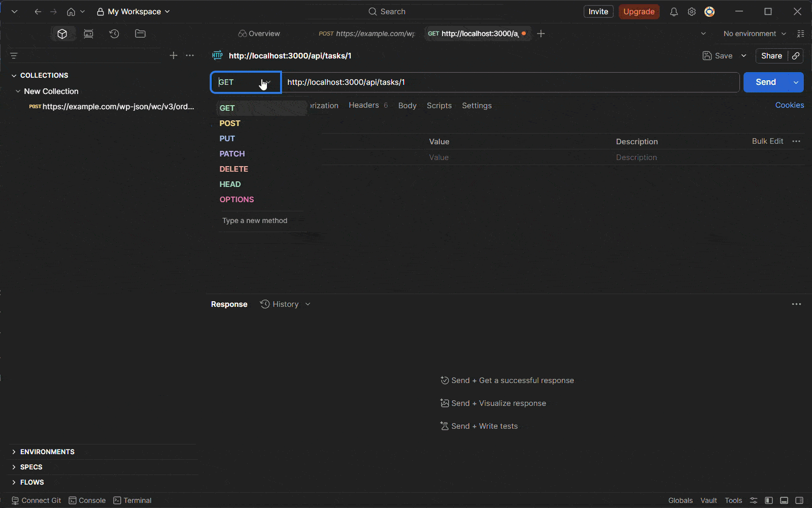This screenshot has width=812, height=508.
Task: Switch to the Settings request tab
Action: 477,106
